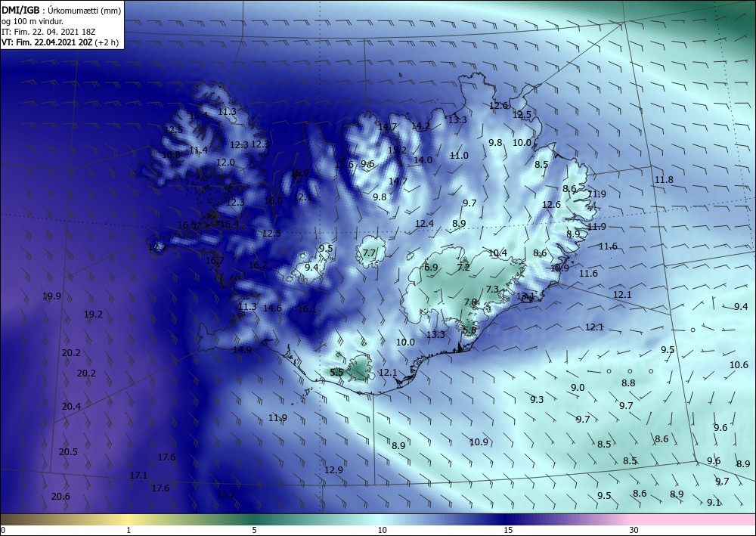Screen dimensions: 756x536
Task: Click the offshore value 8.8
Action: (628, 383)
